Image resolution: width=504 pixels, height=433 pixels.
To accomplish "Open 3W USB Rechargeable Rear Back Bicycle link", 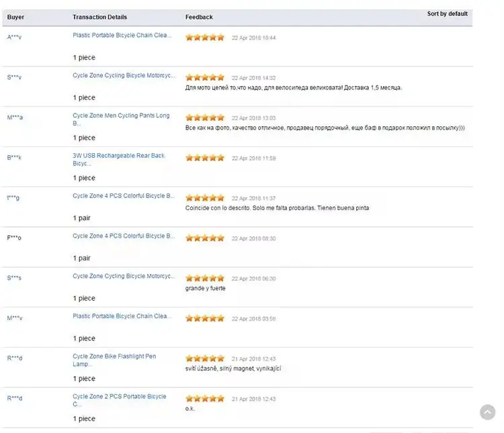I will [118, 159].
